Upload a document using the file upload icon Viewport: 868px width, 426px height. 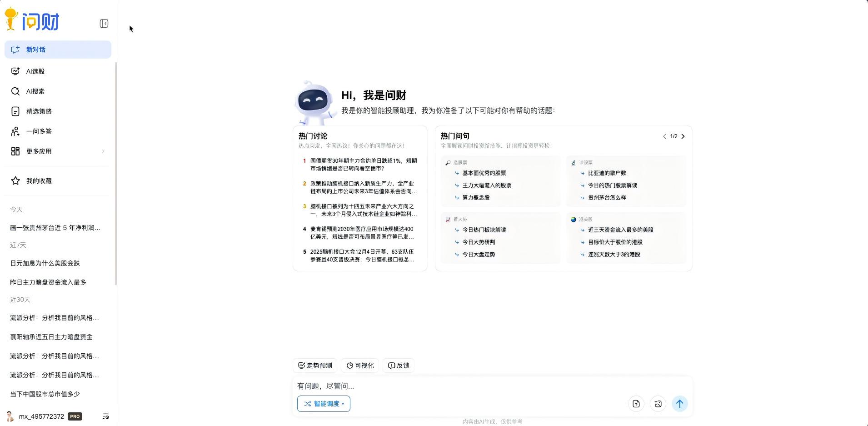(x=636, y=403)
